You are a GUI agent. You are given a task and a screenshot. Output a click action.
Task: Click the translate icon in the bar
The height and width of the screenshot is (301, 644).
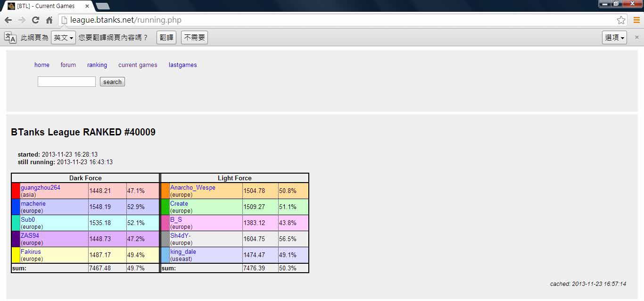(x=10, y=38)
